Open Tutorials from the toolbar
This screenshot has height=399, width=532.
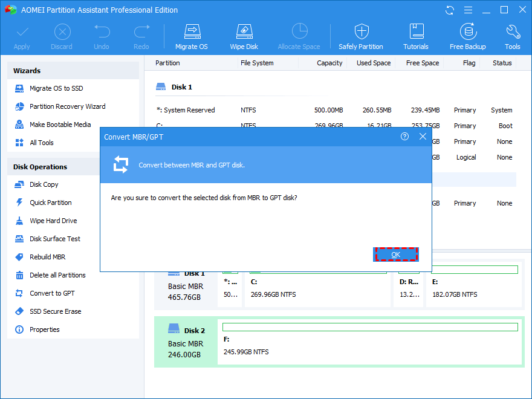416,37
